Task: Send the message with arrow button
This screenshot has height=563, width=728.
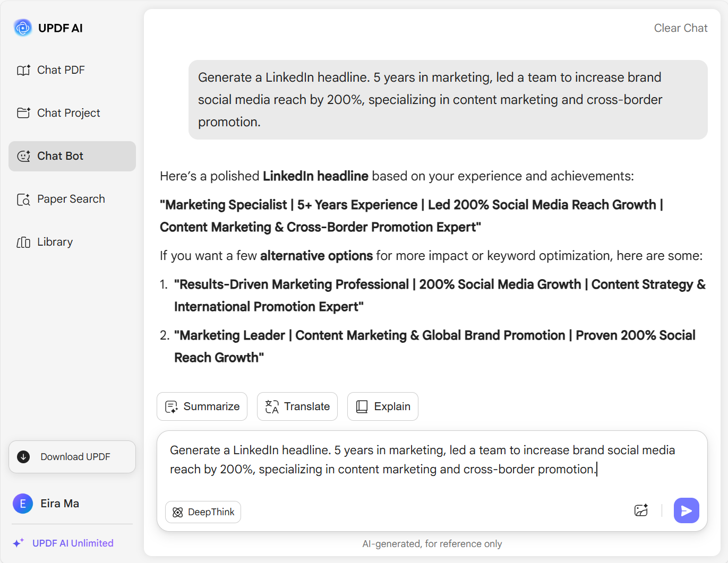Action: coord(686,510)
